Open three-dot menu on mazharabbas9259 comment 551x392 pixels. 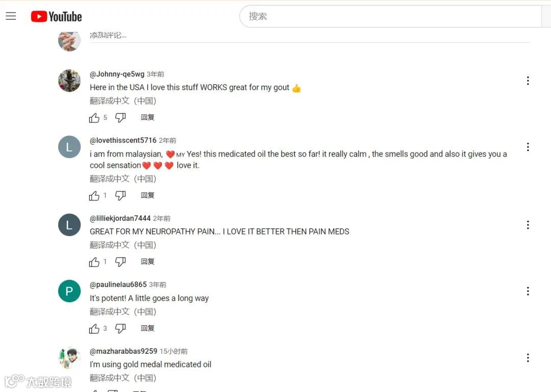coord(528,358)
